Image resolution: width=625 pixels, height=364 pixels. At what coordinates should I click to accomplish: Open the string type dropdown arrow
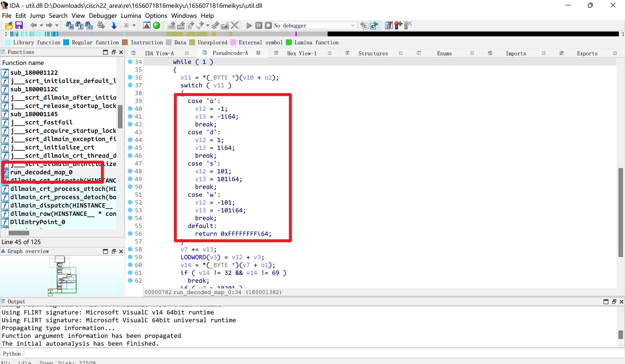(208, 26)
